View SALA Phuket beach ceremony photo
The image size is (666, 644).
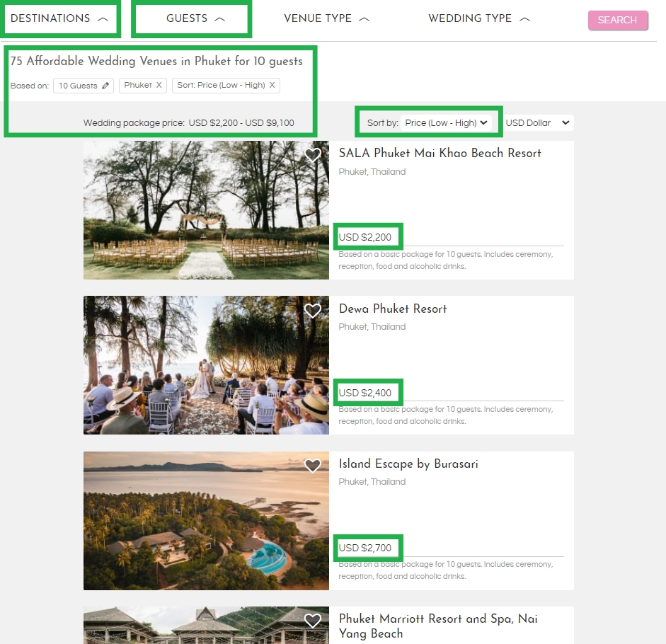point(206,210)
